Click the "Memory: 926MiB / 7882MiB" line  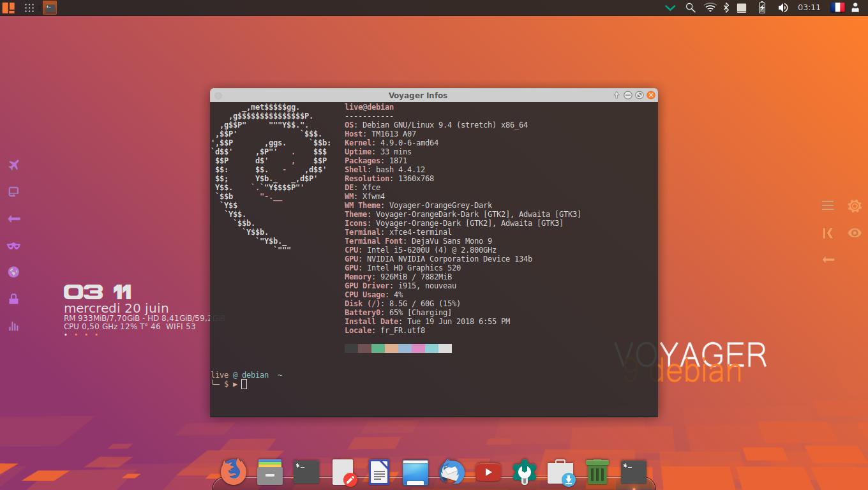(398, 277)
